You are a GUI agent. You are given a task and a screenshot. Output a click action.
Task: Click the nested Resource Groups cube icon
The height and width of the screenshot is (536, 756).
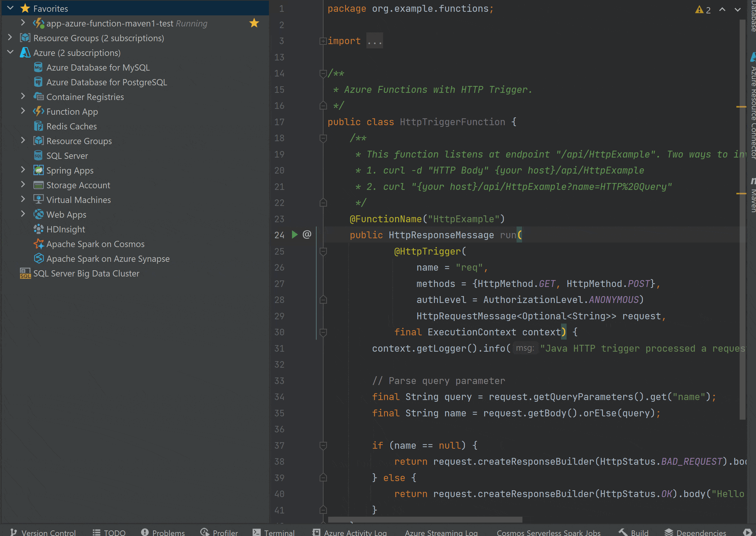(38, 141)
